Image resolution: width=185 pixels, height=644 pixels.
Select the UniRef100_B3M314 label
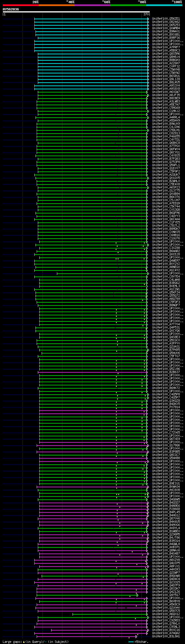pos(166,541)
